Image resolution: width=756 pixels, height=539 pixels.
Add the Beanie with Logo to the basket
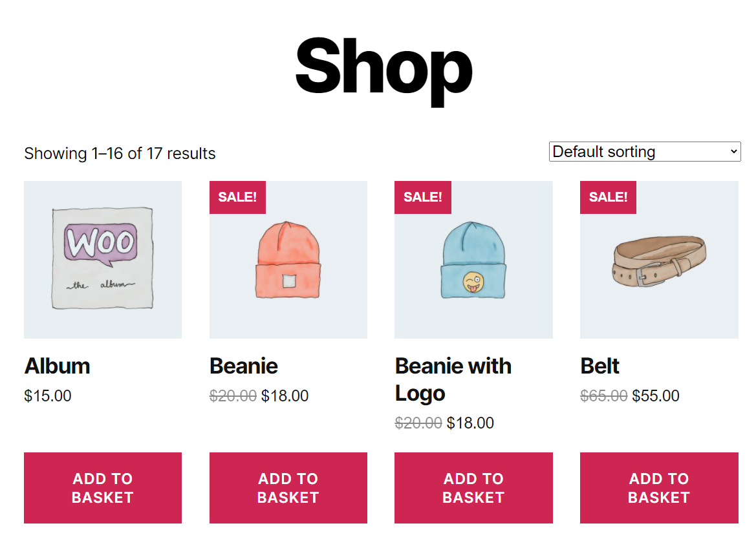coord(473,488)
